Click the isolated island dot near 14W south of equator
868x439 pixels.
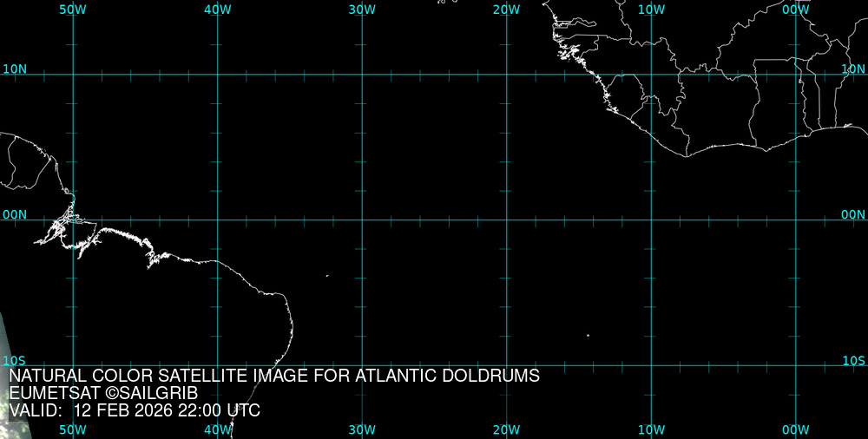pyautogui.click(x=588, y=335)
